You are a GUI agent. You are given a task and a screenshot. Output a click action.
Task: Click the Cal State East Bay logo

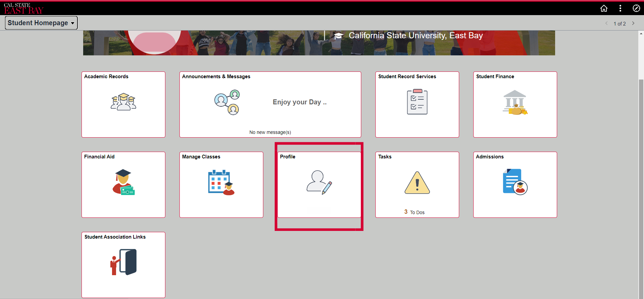(23, 8)
